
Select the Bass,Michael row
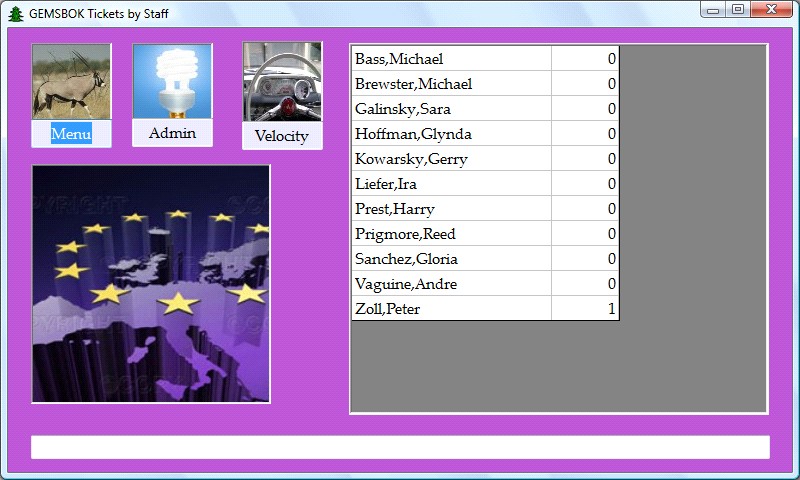(x=450, y=59)
